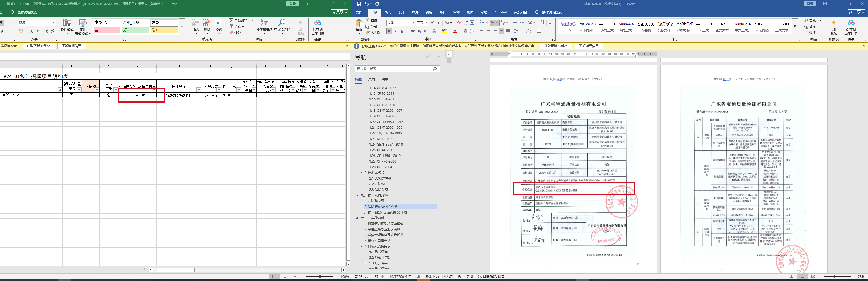Click 获取正版 Office button in Word banner

pos(556,46)
